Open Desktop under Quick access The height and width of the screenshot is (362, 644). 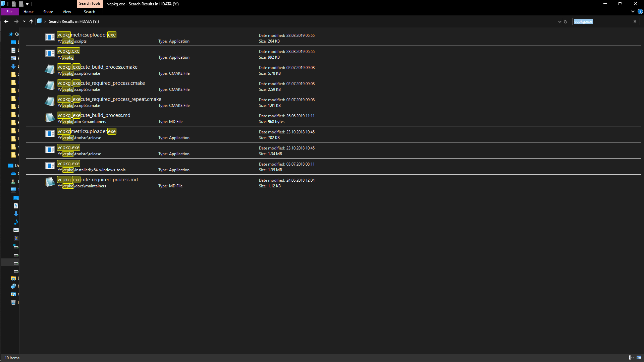(x=13, y=42)
